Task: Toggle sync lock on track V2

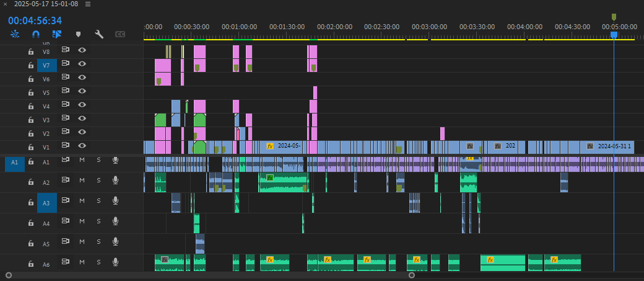Action: (65, 132)
